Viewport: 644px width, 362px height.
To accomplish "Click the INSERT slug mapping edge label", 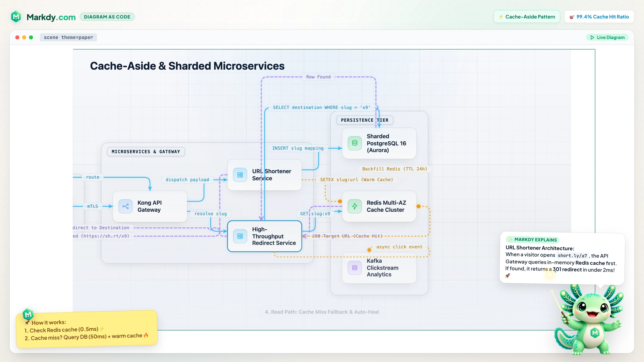I will coord(298,148).
